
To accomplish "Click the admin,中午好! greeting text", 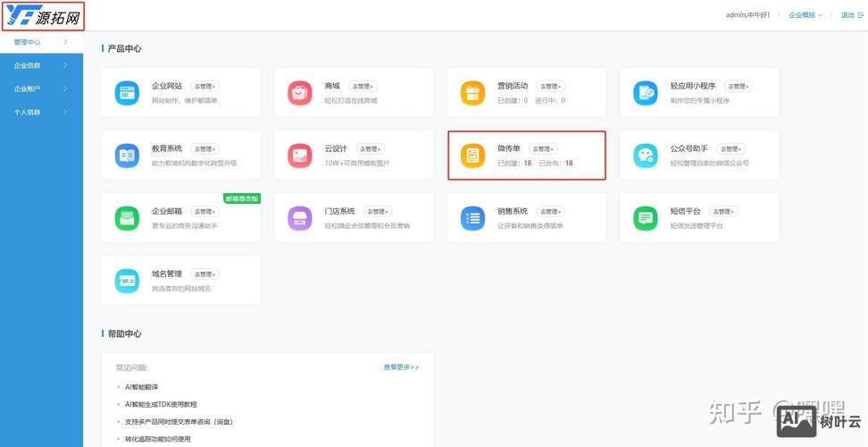I will pos(747,15).
